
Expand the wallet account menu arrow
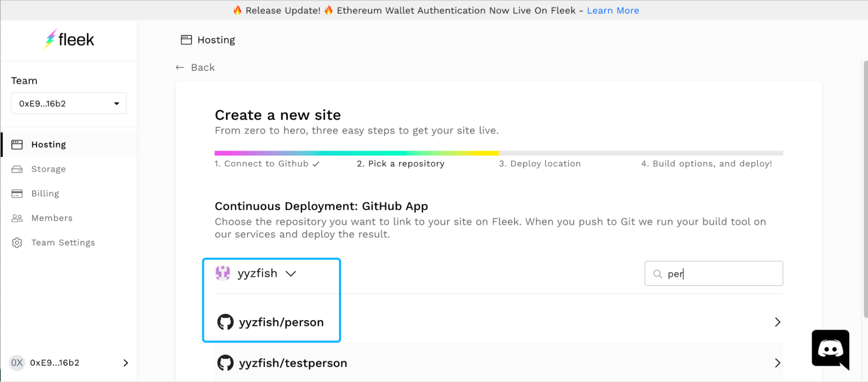click(x=125, y=363)
